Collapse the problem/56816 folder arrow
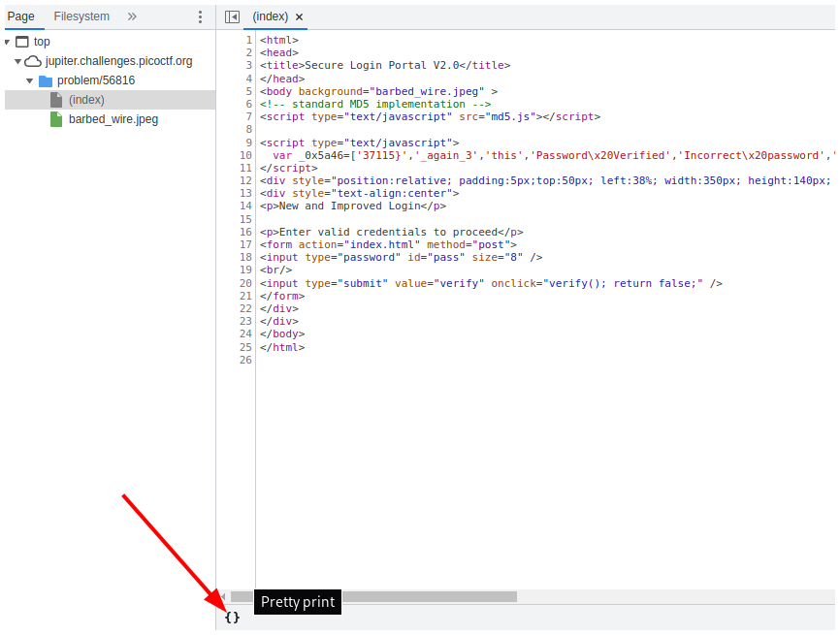Image resolution: width=840 pixels, height=635 pixels. (30, 80)
